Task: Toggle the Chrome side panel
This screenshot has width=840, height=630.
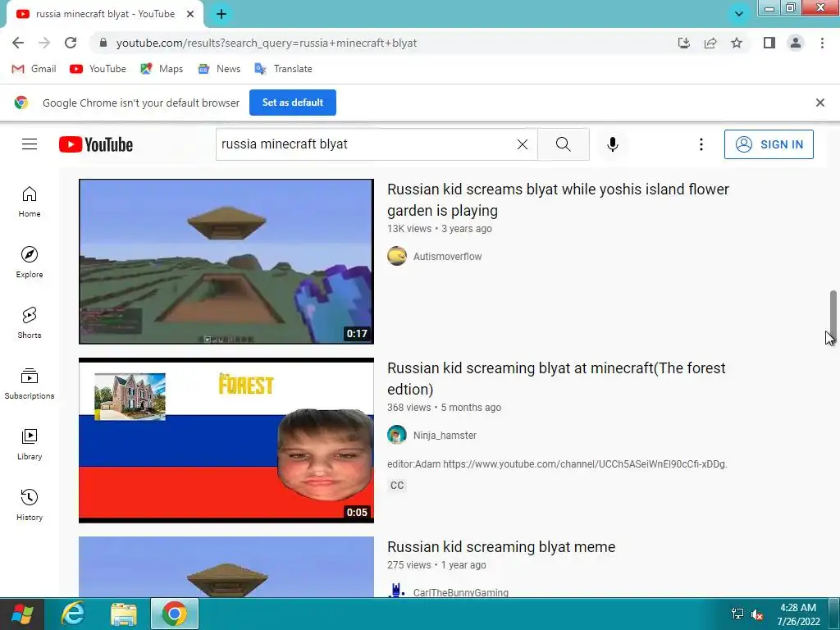Action: pyautogui.click(x=769, y=43)
